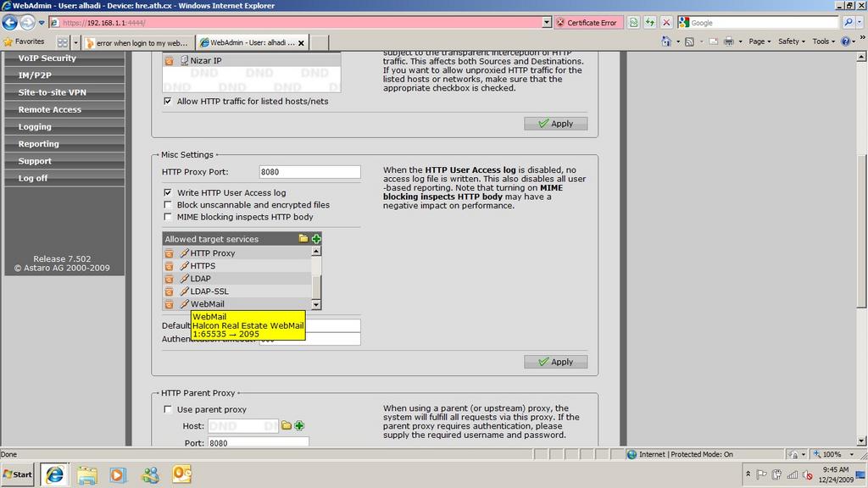Expand the Tools dropdown menu

click(x=824, y=42)
